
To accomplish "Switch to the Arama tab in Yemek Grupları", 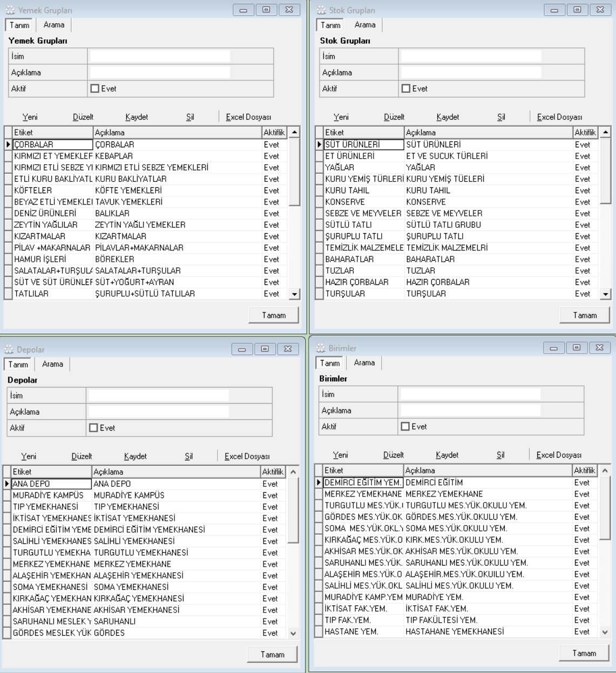I will pos(54,25).
